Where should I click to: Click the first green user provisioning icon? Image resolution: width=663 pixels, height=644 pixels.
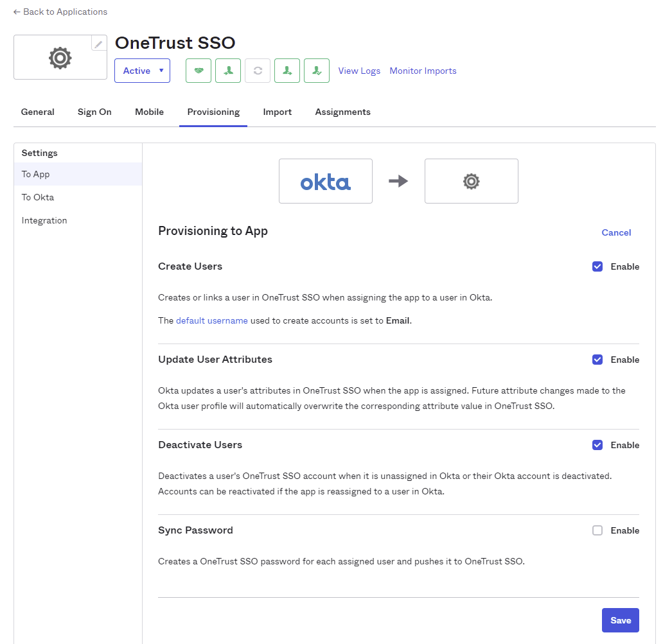pyautogui.click(x=228, y=71)
